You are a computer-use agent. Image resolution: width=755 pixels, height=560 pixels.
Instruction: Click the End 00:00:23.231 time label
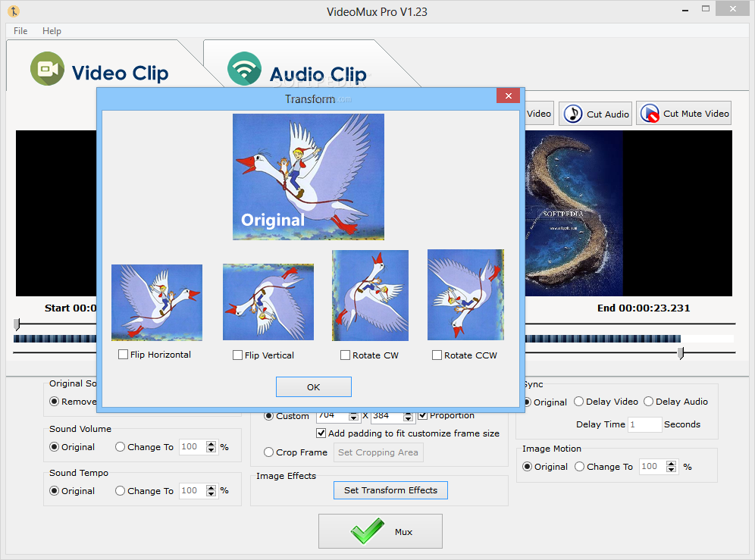pos(644,308)
